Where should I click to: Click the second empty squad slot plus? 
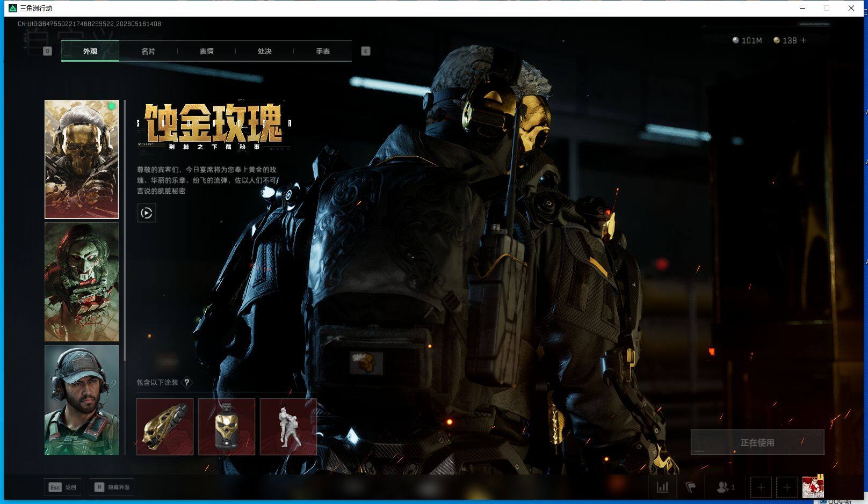click(787, 487)
